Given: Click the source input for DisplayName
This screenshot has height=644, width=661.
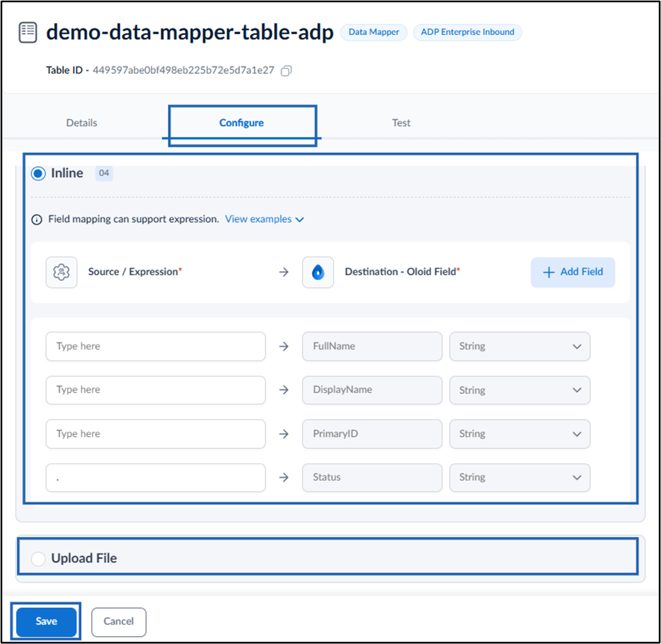Looking at the screenshot, I should [156, 390].
